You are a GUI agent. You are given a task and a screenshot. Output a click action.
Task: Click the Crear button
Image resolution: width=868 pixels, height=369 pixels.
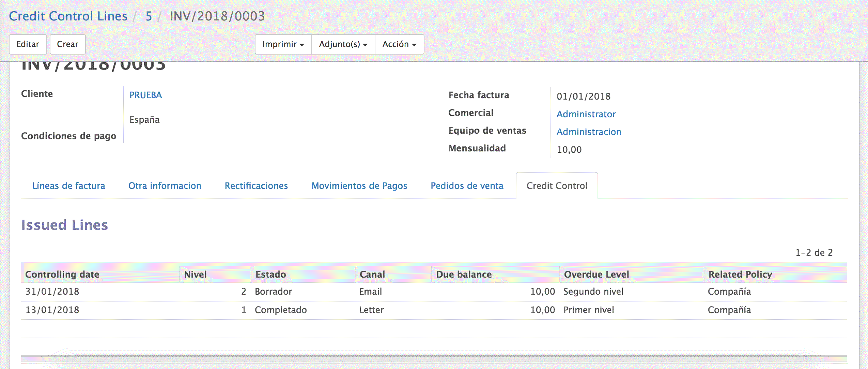67,44
